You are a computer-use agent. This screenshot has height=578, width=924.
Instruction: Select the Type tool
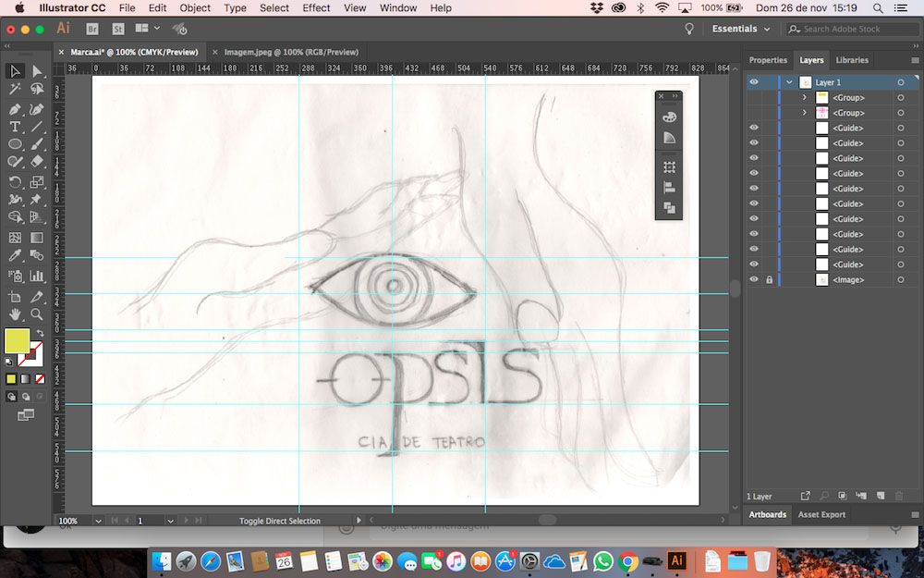click(x=15, y=127)
